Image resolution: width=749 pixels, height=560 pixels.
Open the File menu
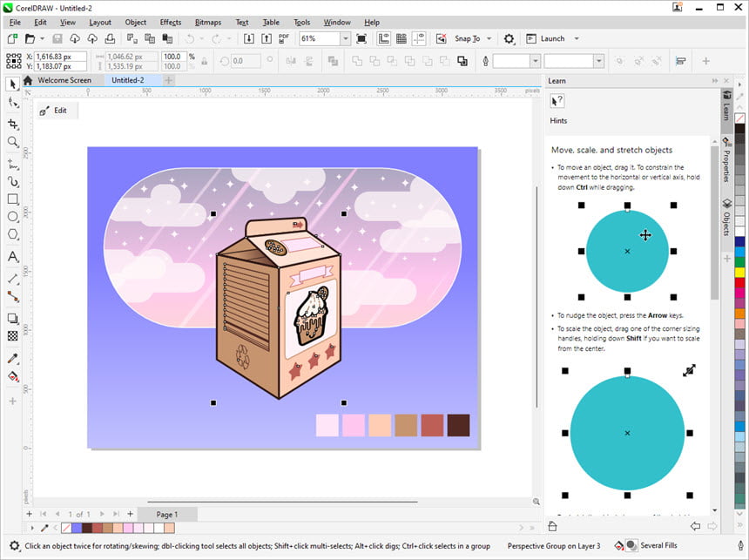pyautogui.click(x=16, y=22)
